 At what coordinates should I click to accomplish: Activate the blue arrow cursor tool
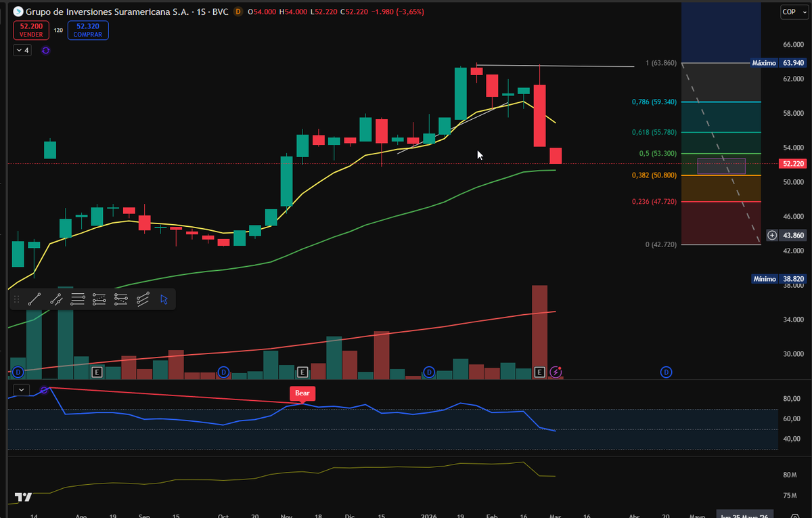pyautogui.click(x=164, y=299)
